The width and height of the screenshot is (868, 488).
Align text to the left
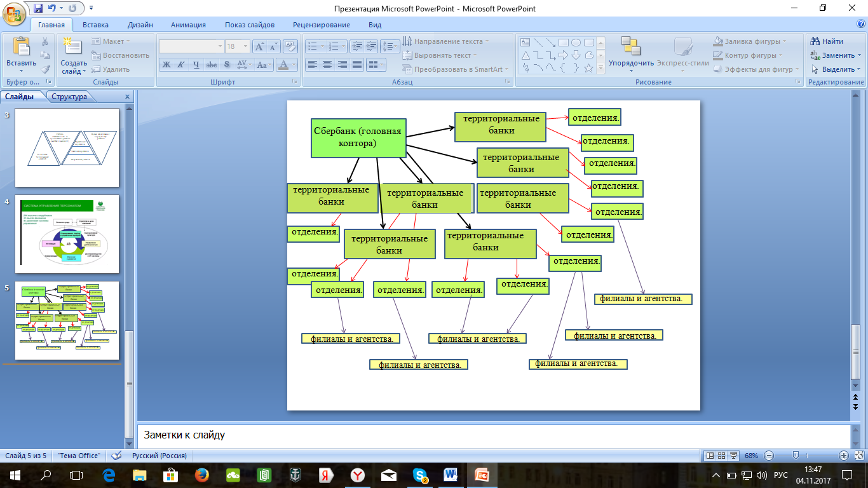click(x=312, y=64)
